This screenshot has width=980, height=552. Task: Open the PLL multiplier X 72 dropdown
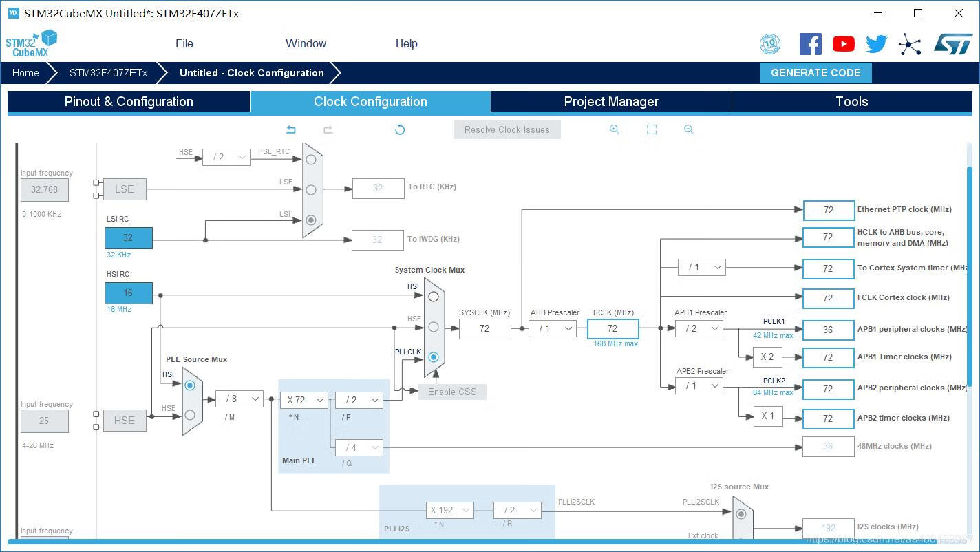[304, 400]
